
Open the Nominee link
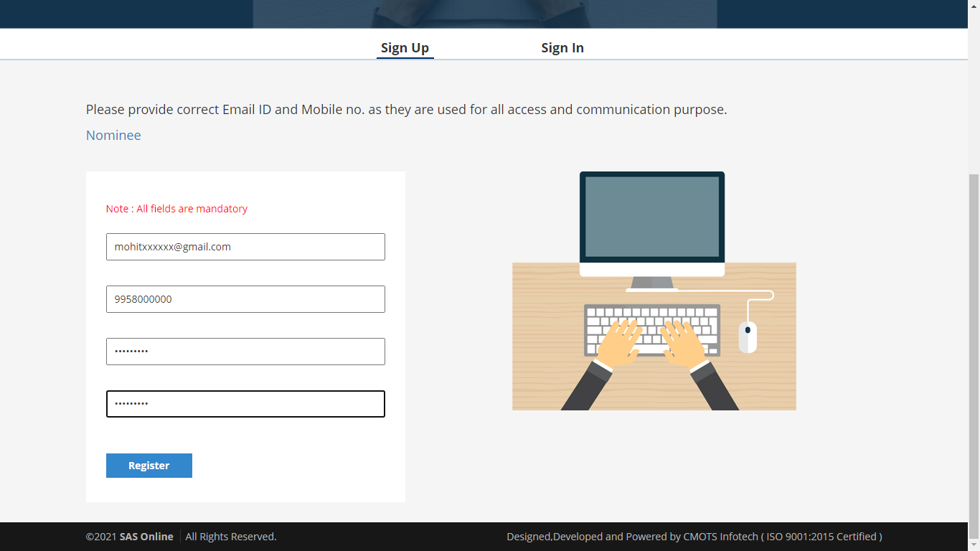point(113,136)
